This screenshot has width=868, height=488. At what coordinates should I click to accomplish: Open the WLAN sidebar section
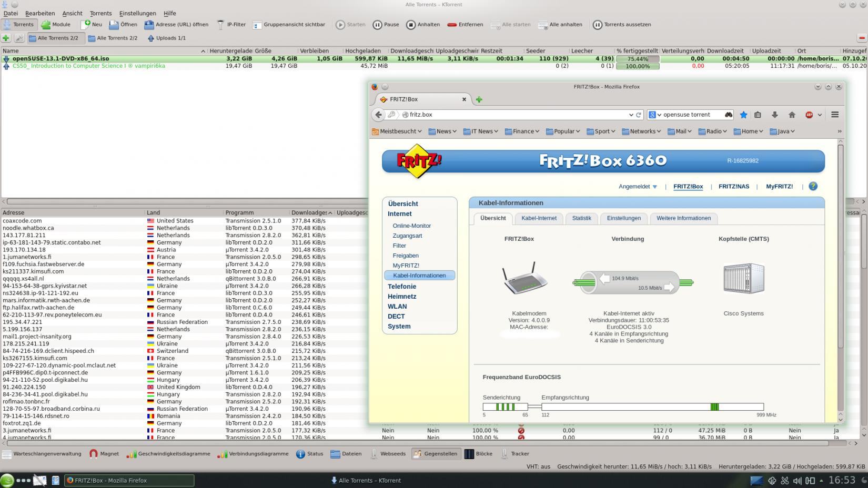click(397, 306)
